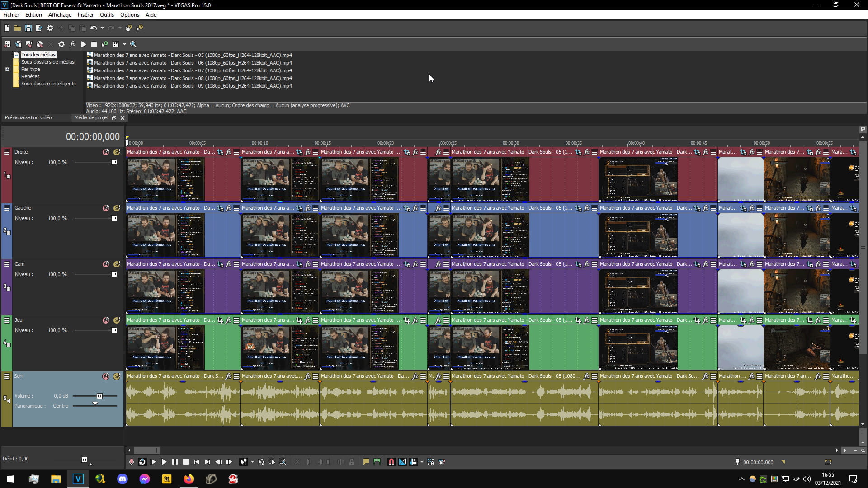This screenshot has height=488, width=868.
Task: Start media preview in project media panel
Action: (x=83, y=44)
